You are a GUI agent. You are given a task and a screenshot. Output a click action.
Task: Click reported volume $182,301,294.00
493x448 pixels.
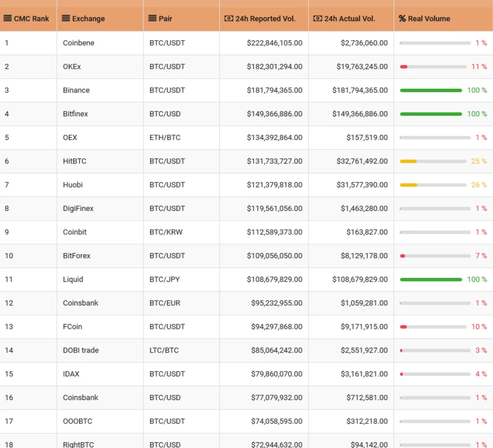[275, 67]
